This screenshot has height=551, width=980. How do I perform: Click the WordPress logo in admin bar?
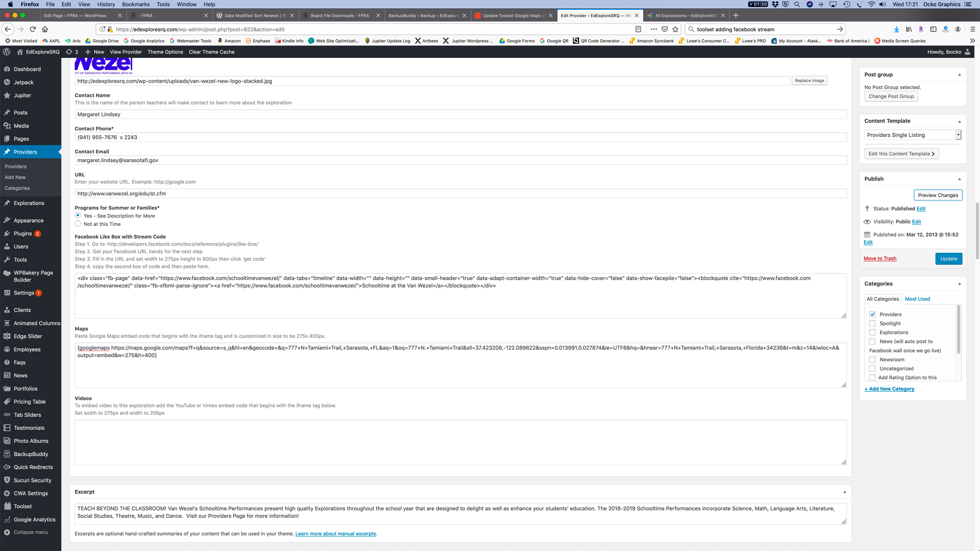tap(7, 52)
